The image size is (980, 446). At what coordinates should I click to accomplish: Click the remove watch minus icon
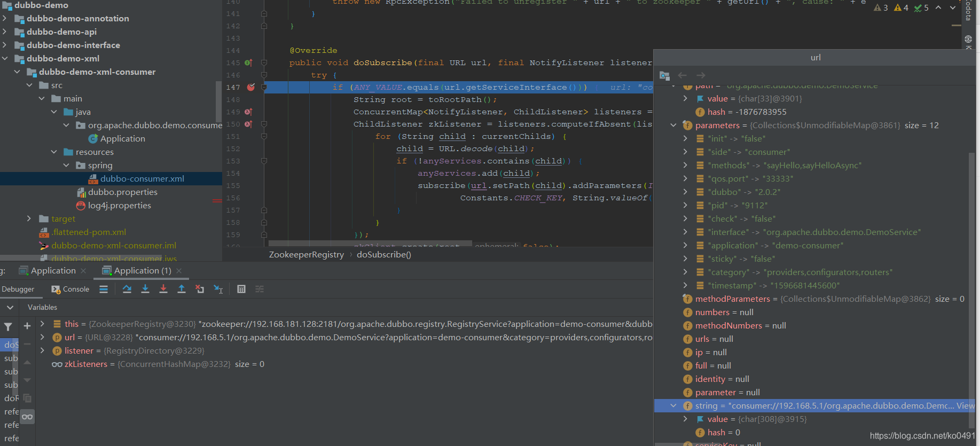(27, 344)
